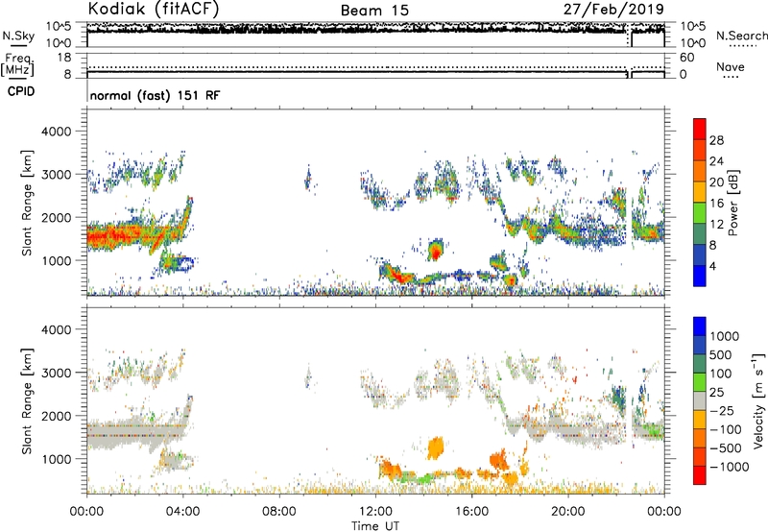
Task: Click the '16:00' time tick label
Action: pos(471,512)
